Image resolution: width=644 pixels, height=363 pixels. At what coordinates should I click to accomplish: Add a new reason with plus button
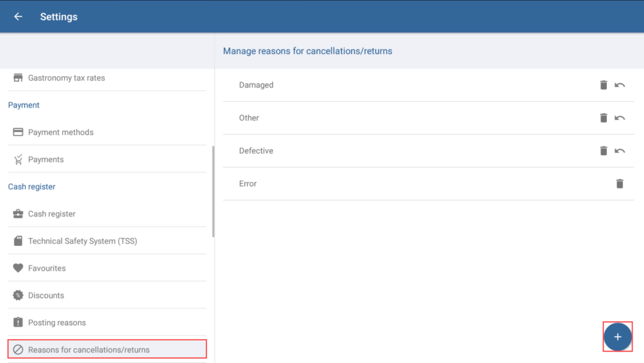[x=618, y=337]
